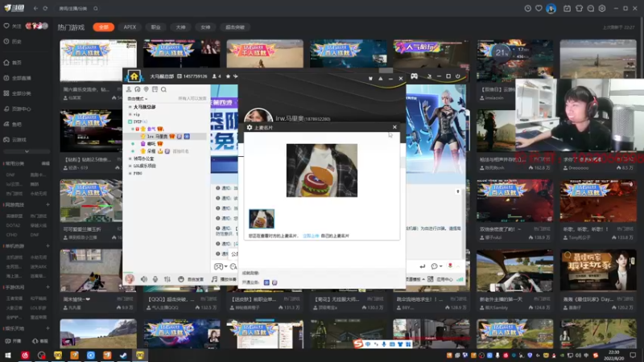Screen dimensions: 644x362
Task: Expand the PUBG channel node
Action: (130, 173)
